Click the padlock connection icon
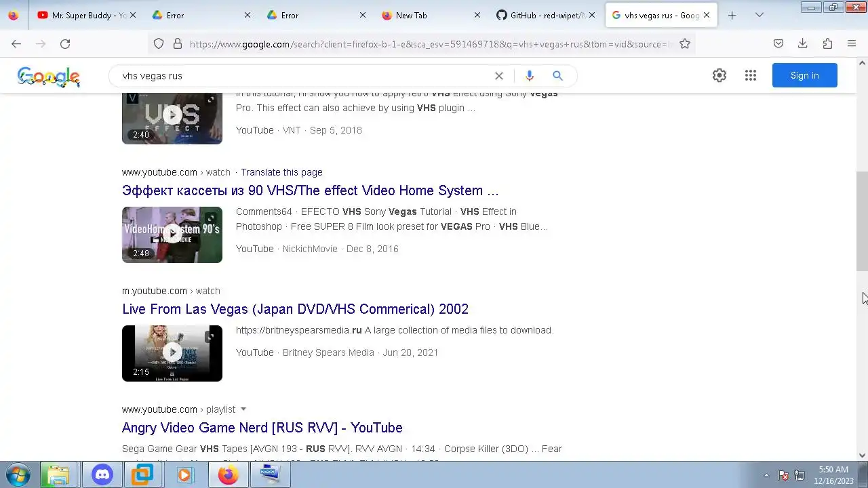The width and height of the screenshot is (868, 488). [178, 43]
